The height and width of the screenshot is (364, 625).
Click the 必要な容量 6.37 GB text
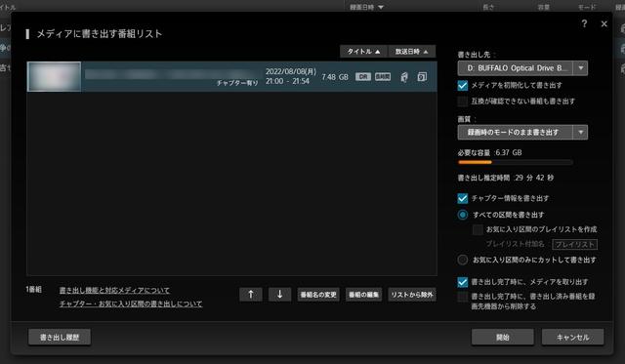pos(489,152)
